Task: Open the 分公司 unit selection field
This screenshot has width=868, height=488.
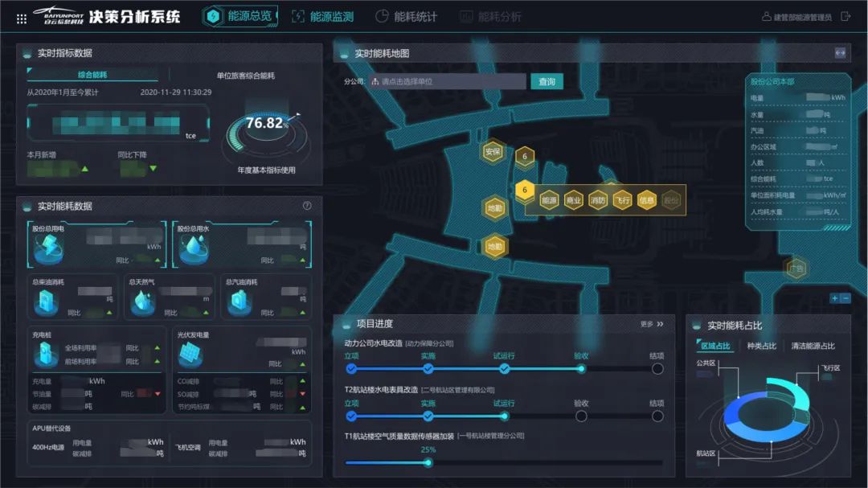Action: point(448,81)
